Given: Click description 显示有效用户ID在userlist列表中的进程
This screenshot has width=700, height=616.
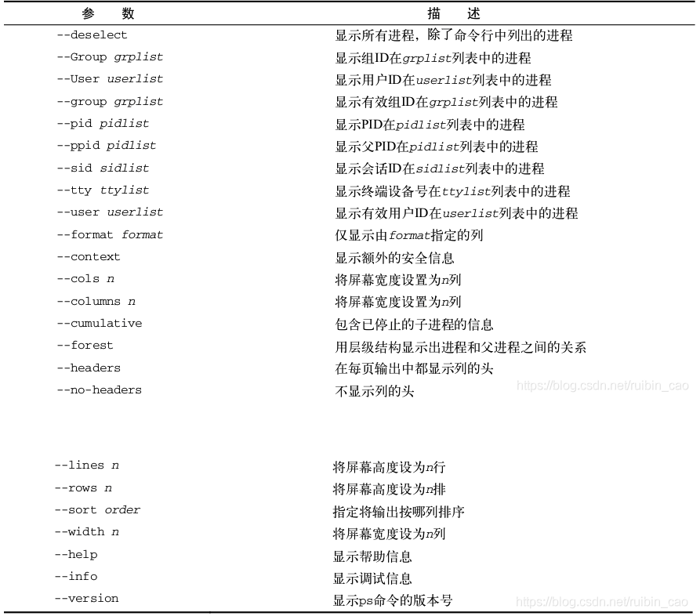Looking at the screenshot, I should click(457, 213).
